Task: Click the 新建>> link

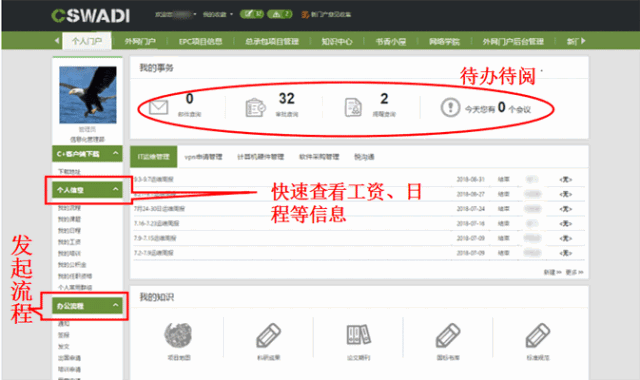Action: pyautogui.click(x=552, y=272)
